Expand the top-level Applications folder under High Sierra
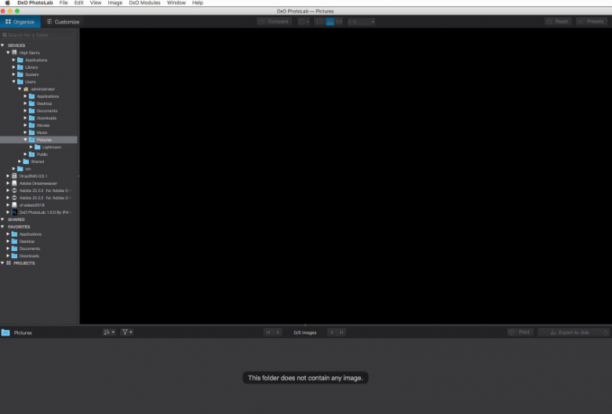 point(14,60)
